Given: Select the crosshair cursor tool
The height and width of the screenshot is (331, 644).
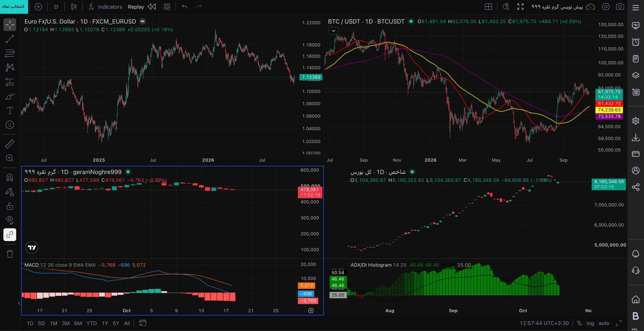Looking at the screenshot, I should 10,25.
